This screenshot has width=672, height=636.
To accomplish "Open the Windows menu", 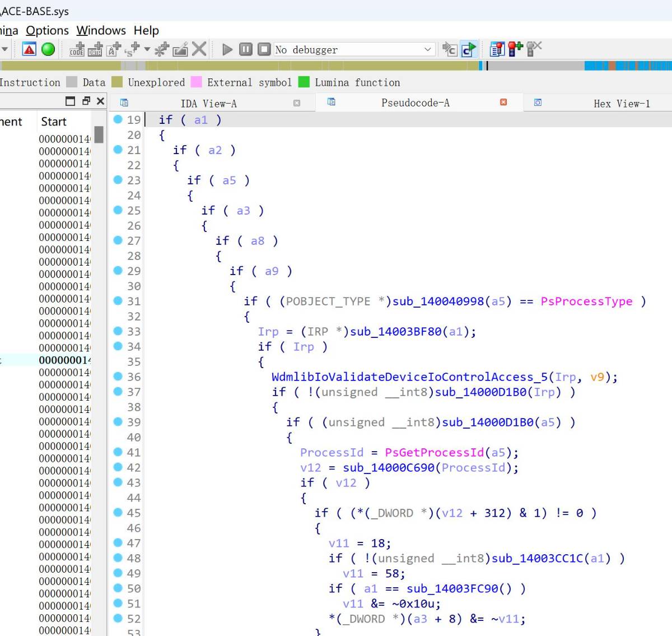I will 101,30.
